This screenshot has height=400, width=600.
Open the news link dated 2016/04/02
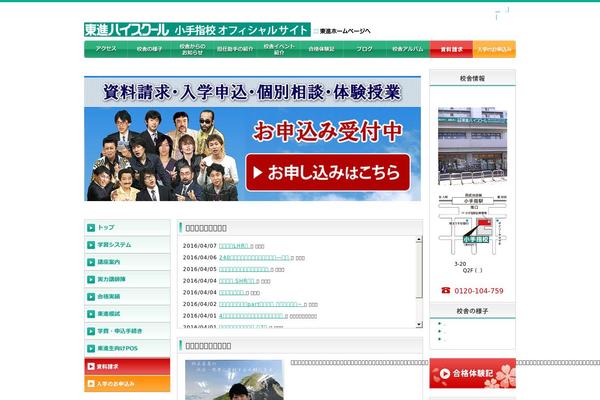261,304
